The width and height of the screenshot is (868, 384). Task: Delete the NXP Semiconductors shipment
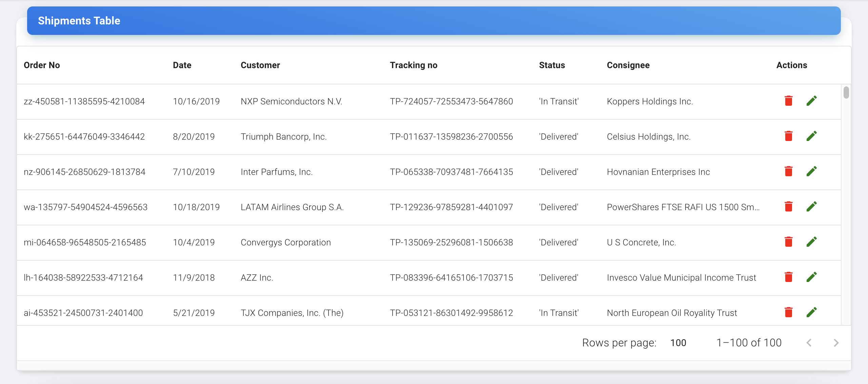789,101
